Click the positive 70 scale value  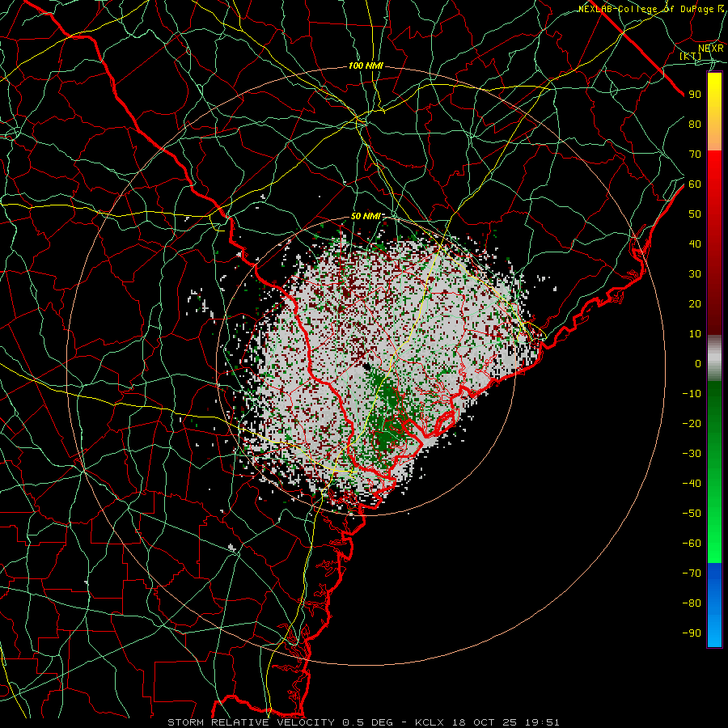(x=695, y=154)
